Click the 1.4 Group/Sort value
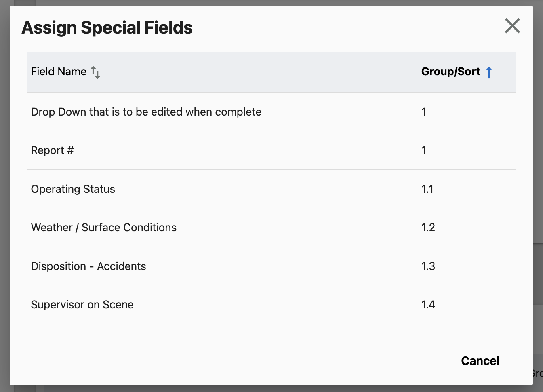This screenshot has width=543, height=392. [428, 305]
